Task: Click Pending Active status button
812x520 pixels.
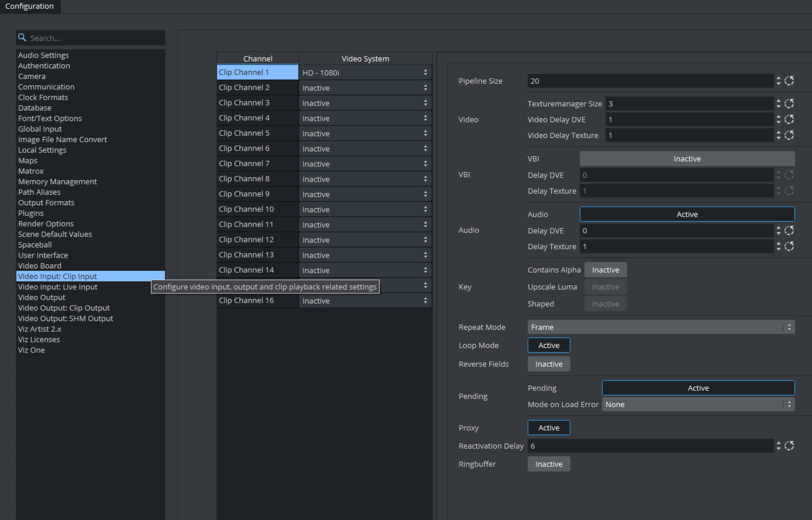Action: 699,388
